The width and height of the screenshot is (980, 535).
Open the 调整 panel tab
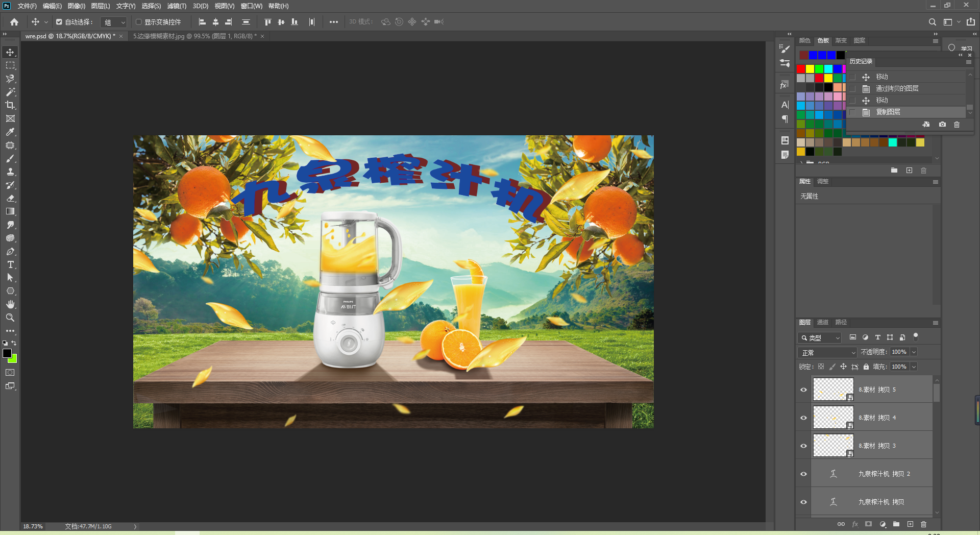point(822,182)
